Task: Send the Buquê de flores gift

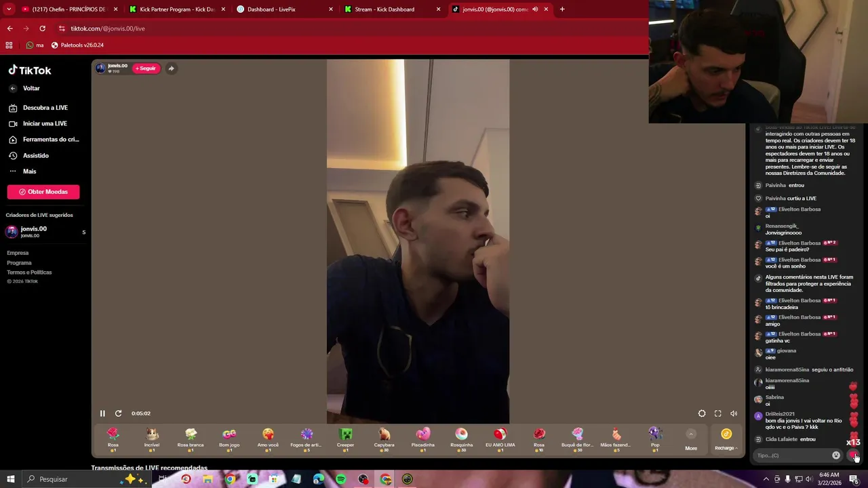Action: [578, 439]
